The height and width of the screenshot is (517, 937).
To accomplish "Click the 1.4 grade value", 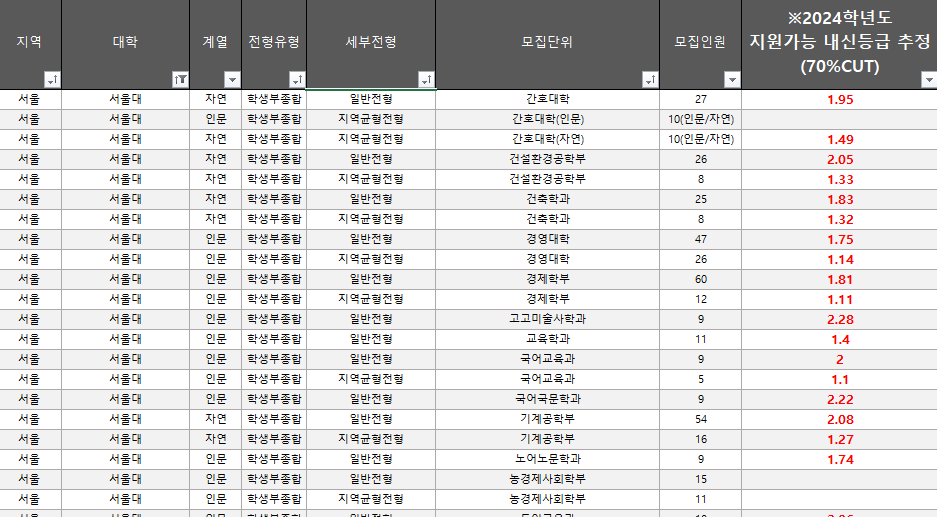I will click(x=840, y=339).
